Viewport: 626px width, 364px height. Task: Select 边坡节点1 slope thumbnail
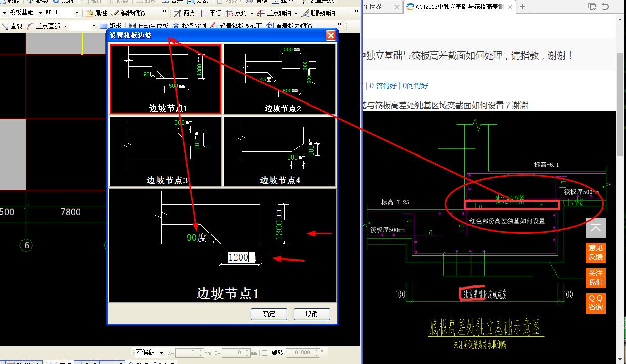[x=166, y=79]
